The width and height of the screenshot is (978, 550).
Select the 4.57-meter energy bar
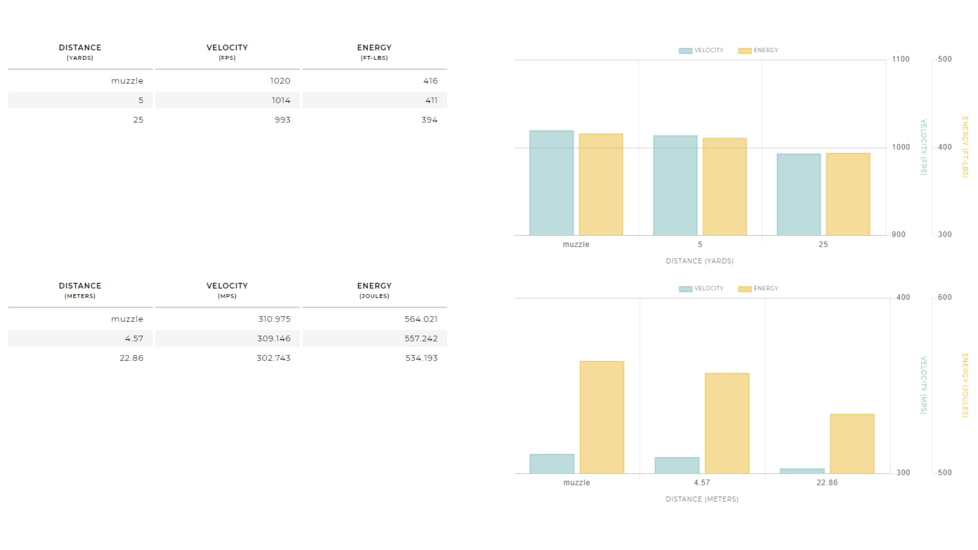pos(726,423)
